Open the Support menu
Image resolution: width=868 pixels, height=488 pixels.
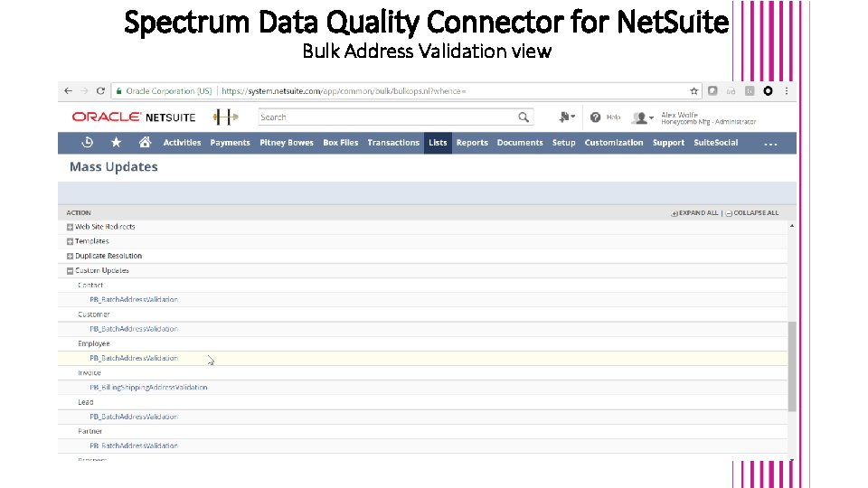coord(668,142)
